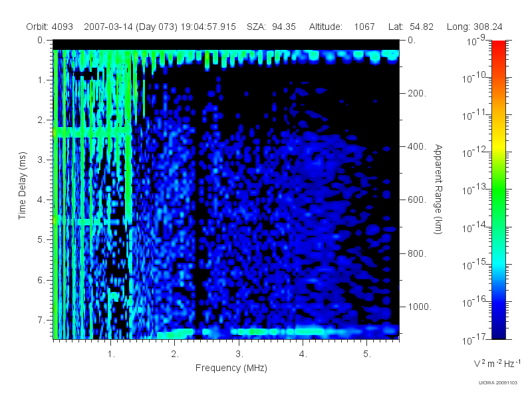Click the time delay tick label '2.'
The height and width of the screenshot is (399, 532).
click(x=41, y=120)
